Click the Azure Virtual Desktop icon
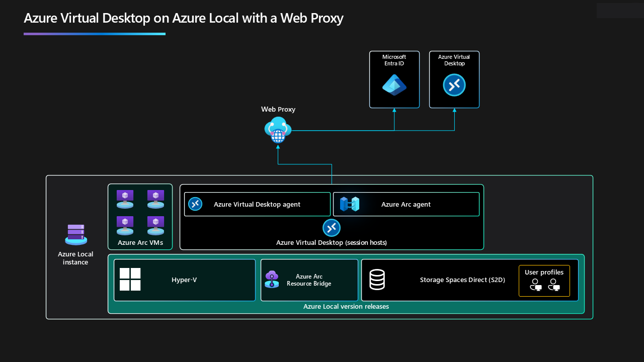The image size is (644, 362). tap(454, 85)
